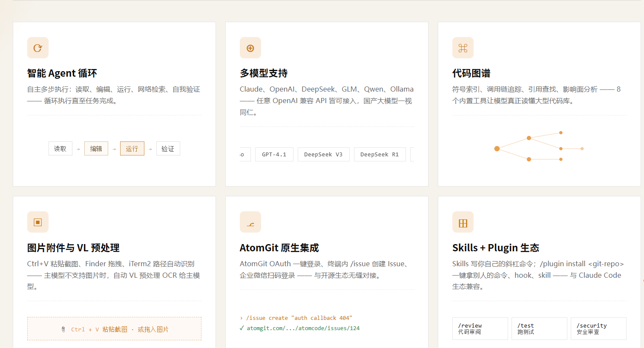The height and width of the screenshot is (348, 644).
Task: Click the description starting Claude、OpenAI、DeepSeek
Action: click(327, 101)
